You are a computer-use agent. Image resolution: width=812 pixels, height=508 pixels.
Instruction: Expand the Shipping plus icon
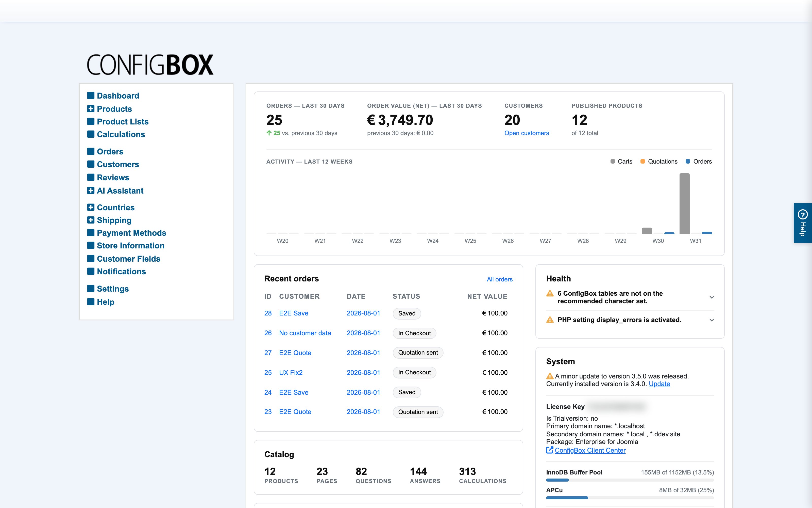coord(91,220)
